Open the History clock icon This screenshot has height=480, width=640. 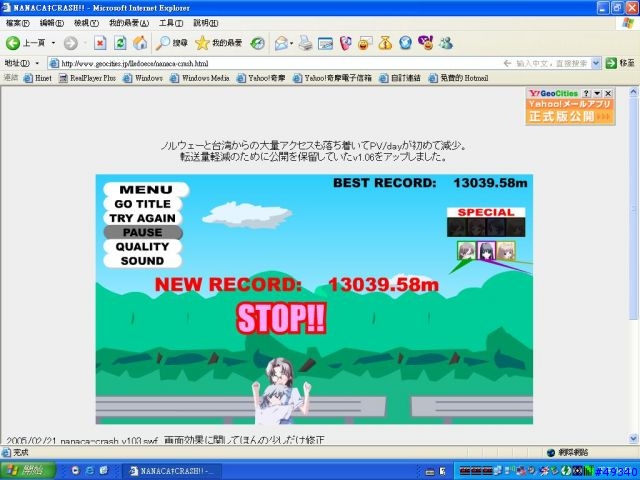pos(258,43)
